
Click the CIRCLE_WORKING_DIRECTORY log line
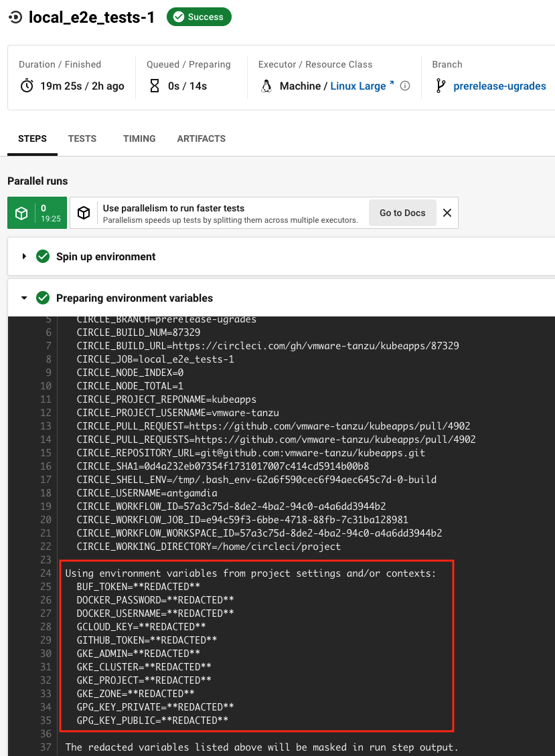[208, 547]
